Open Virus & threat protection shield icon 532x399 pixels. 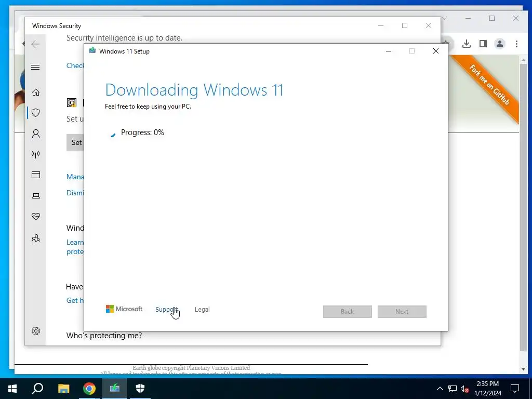coord(36,113)
